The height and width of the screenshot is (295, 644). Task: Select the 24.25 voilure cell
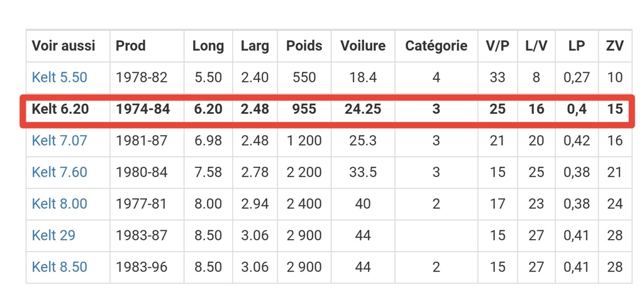[x=363, y=109]
